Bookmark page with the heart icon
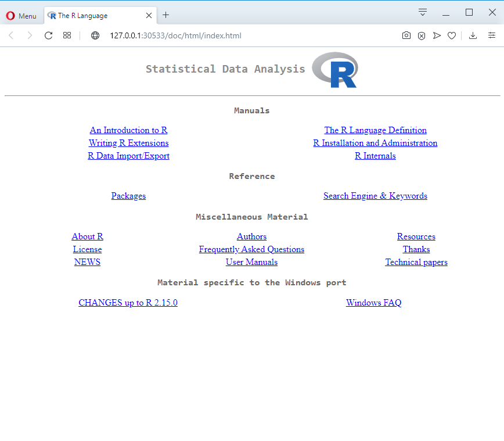This screenshot has height=441, width=504. coord(452,35)
